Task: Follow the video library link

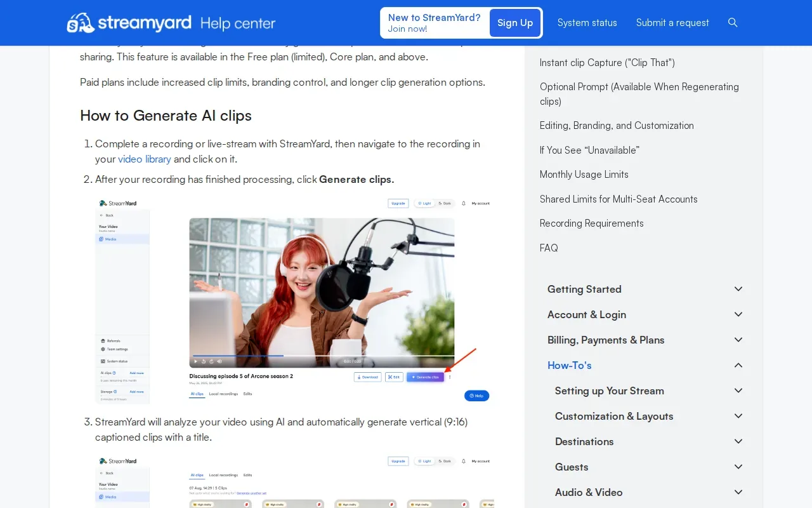Action: tap(145, 159)
